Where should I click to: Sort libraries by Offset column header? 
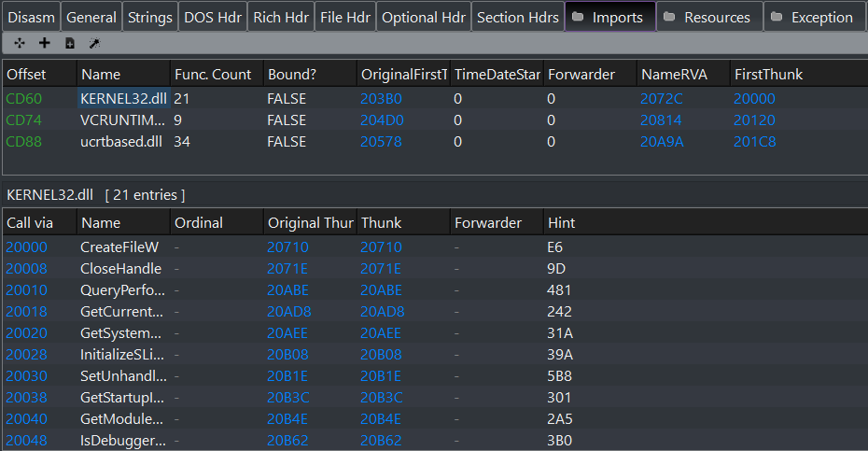[x=39, y=75]
